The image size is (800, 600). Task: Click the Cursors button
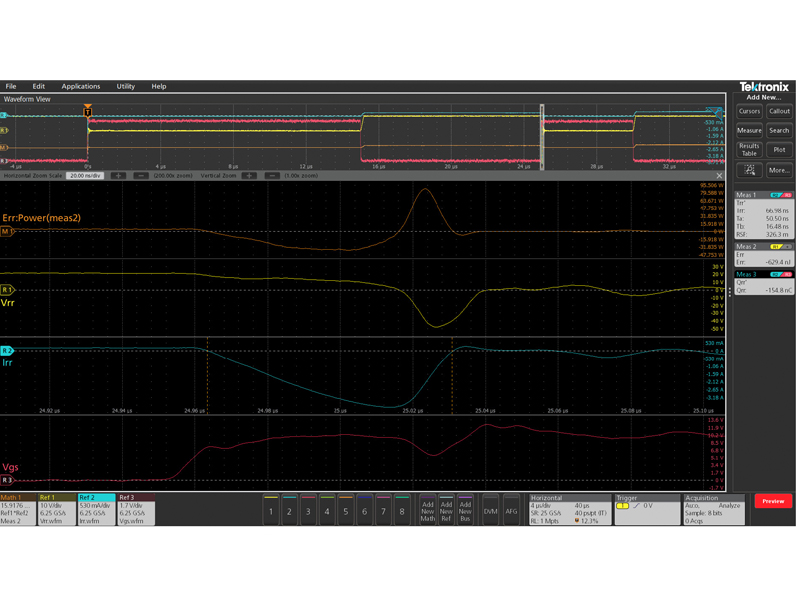pos(749,112)
